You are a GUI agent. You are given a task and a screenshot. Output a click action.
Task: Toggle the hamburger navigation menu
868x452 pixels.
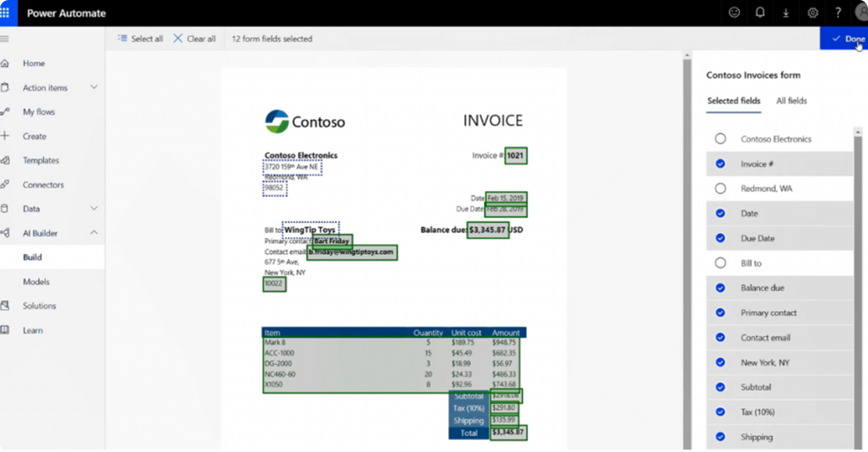click(x=5, y=39)
